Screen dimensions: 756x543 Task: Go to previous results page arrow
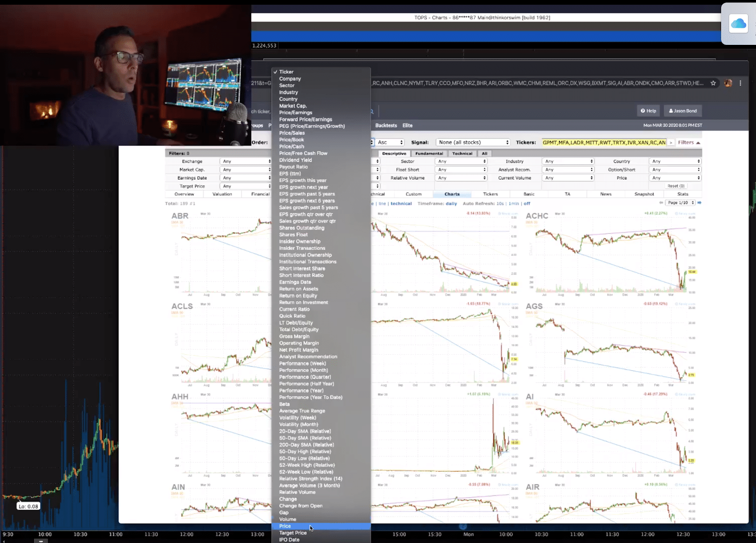point(661,203)
